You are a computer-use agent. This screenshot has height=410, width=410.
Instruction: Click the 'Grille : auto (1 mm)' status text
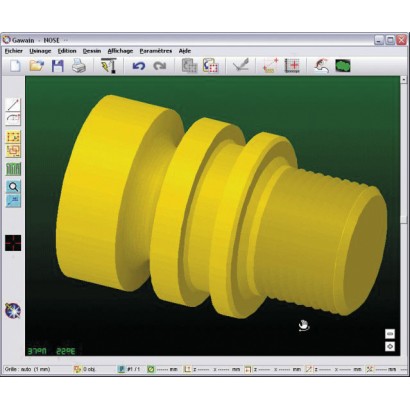pos(27,369)
